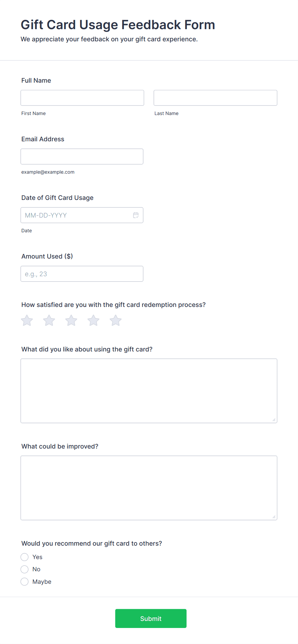Click the Amount Used input field
Screen dimensions: 298x644
point(82,274)
